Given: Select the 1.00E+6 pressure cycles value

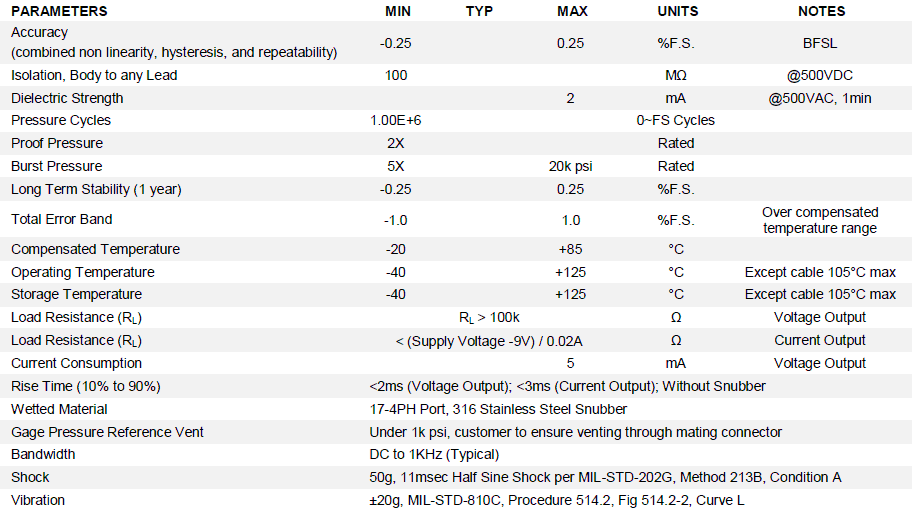Looking at the screenshot, I should (x=396, y=120).
